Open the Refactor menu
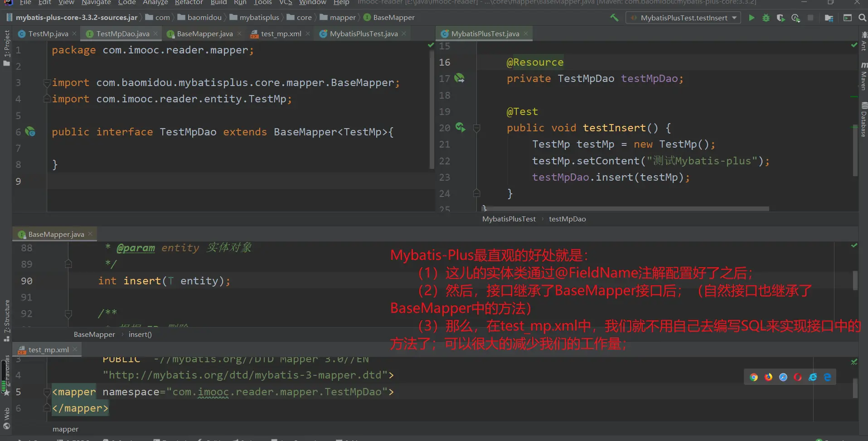The height and width of the screenshot is (441, 868). (x=189, y=3)
